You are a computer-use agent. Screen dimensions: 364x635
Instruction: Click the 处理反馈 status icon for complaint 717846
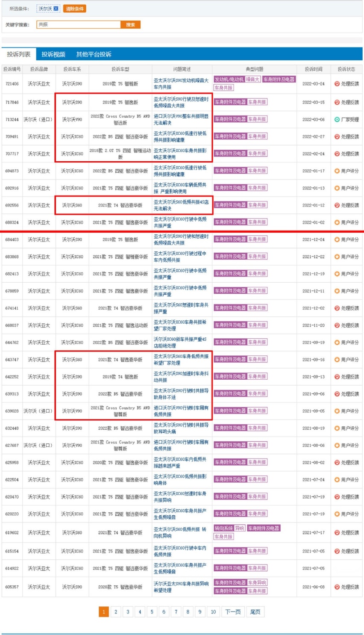click(337, 103)
